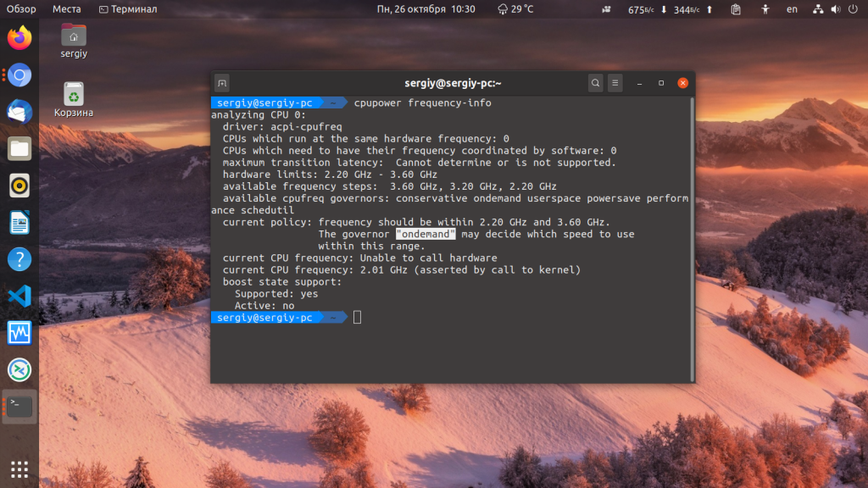Viewport: 868px width, 488px height.
Task: Open the Терминал app menu
Action: click(128, 8)
